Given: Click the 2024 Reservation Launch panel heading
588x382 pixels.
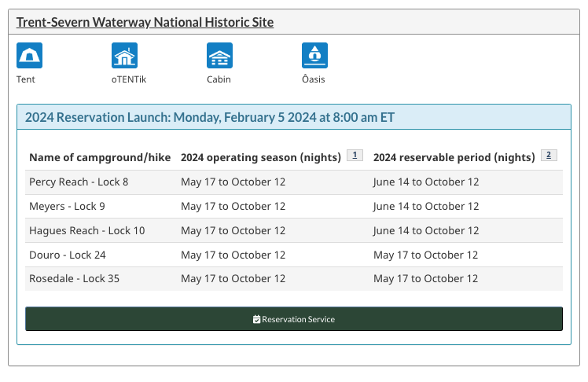Looking at the screenshot, I should coord(210,118).
